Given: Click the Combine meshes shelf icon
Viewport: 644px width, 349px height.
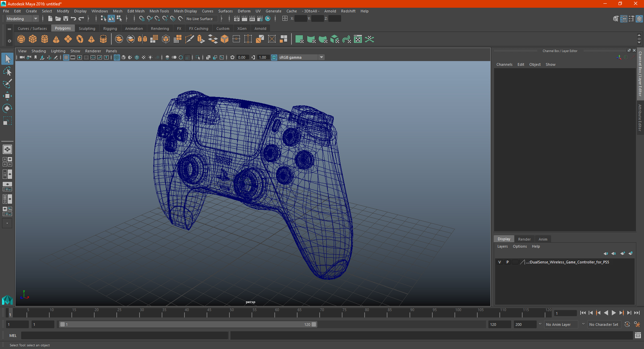Looking at the screenshot, I should pos(119,39).
